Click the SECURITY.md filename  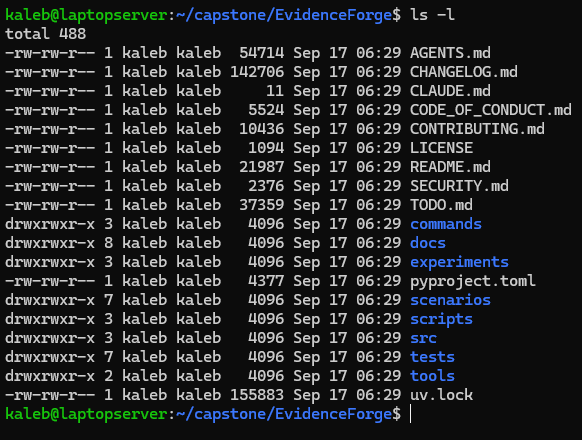click(x=459, y=186)
